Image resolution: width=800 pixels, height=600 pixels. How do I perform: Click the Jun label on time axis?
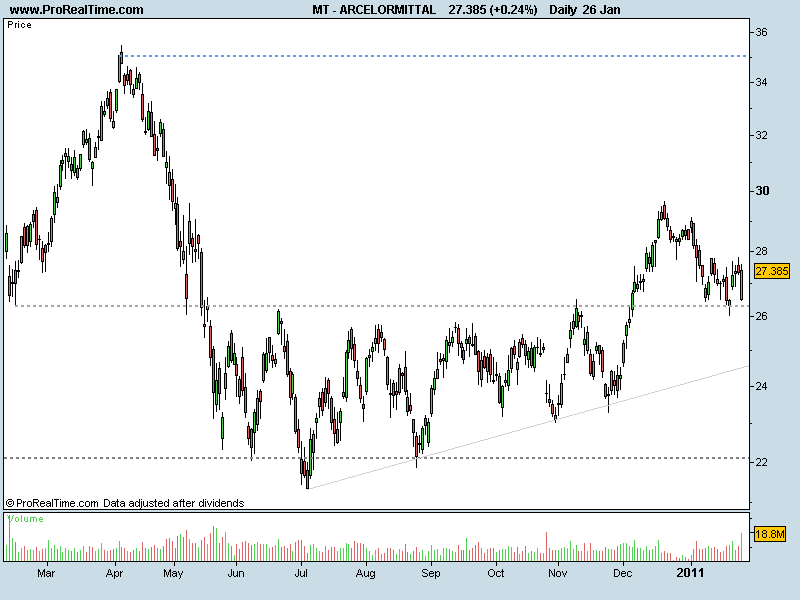pos(236,573)
